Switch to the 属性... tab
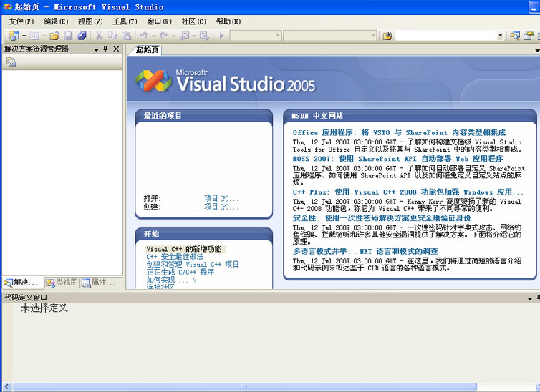Viewport: 540px width, 392px height. (x=99, y=283)
